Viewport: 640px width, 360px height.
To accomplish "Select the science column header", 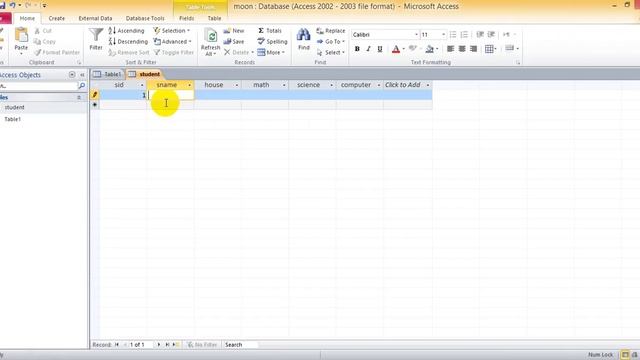I will click(x=309, y=85).
